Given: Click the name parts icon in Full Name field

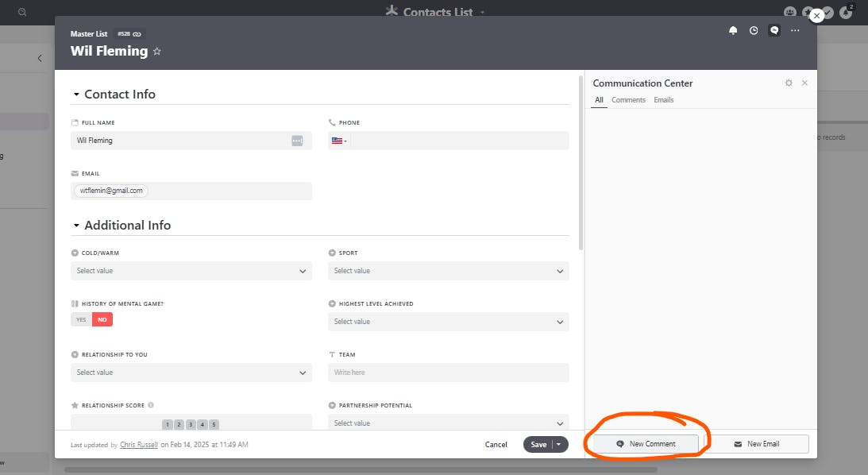Looking at the screenshot, I should click(297, 141).
